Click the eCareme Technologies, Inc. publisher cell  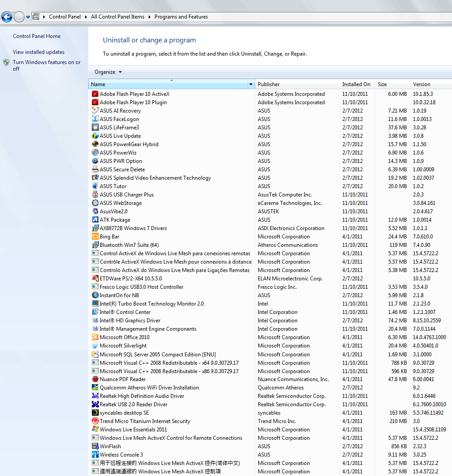click(290, 203)
